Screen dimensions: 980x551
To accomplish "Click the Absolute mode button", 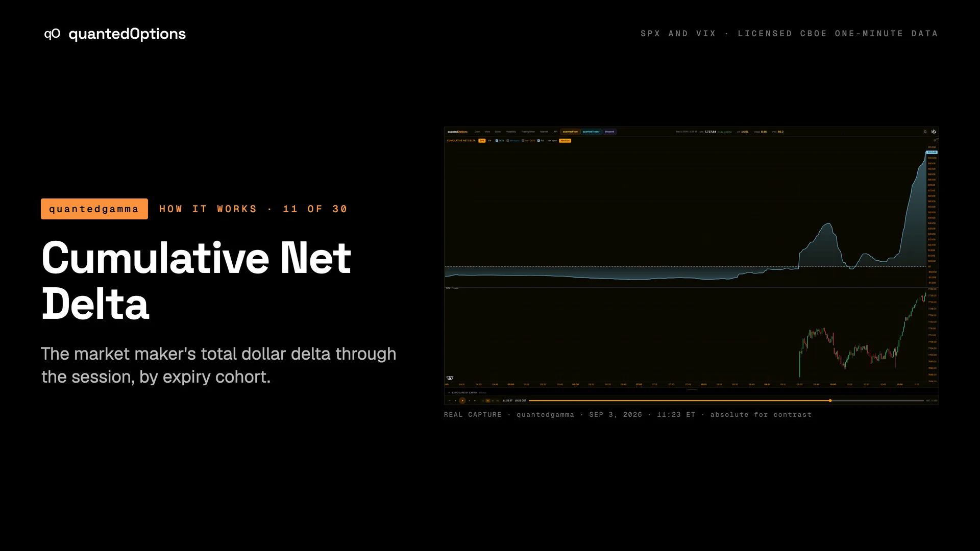I will pyautogui.click(x=565, y=140).
